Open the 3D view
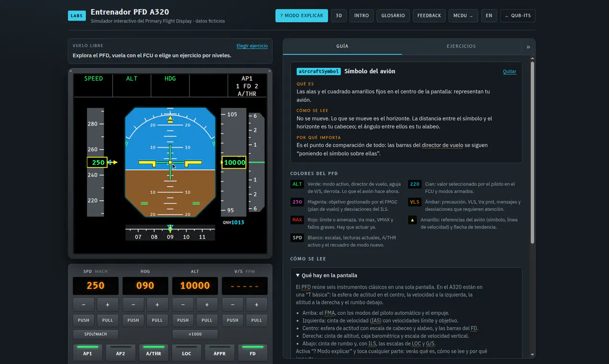 pos(339,16)
